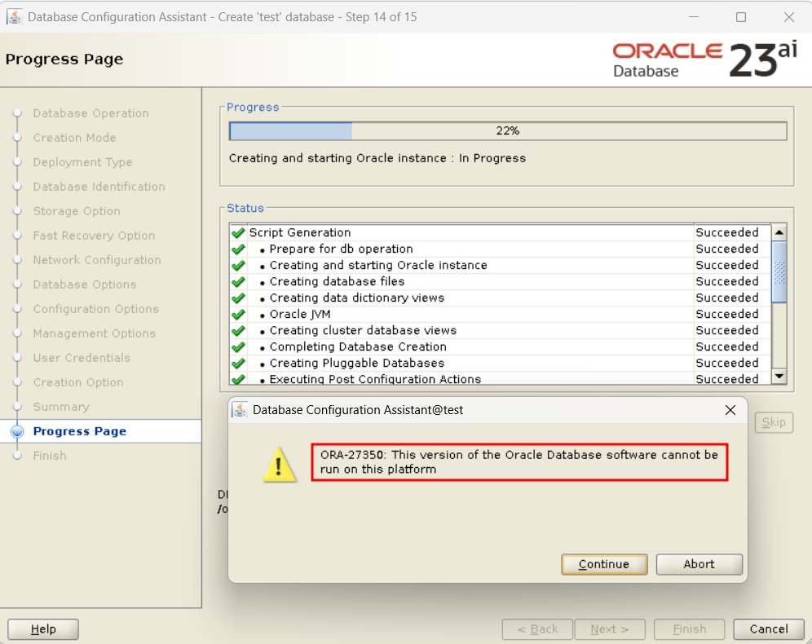
Task: Click the checkmark beside Creating database files
Action: click(238, 281)
